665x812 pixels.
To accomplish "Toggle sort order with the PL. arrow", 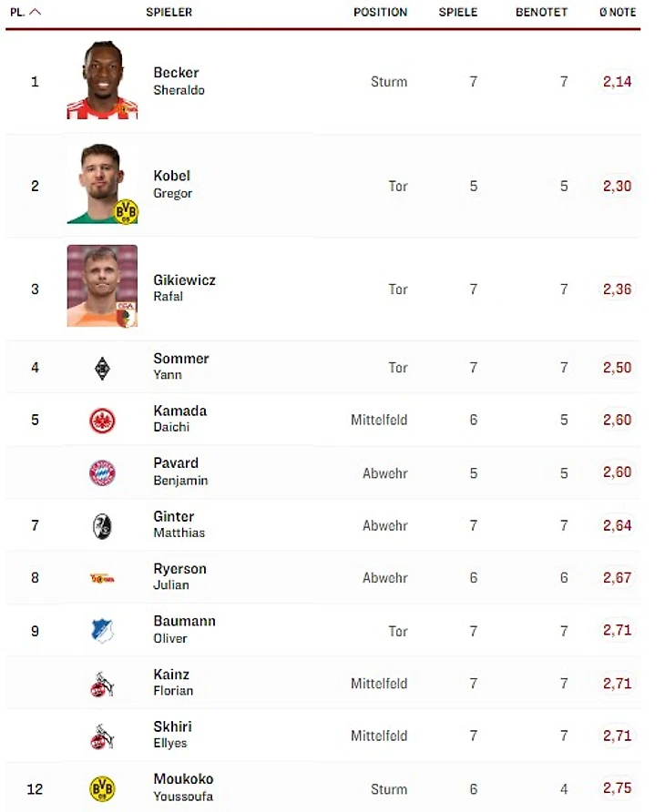I will coord(35,12).
